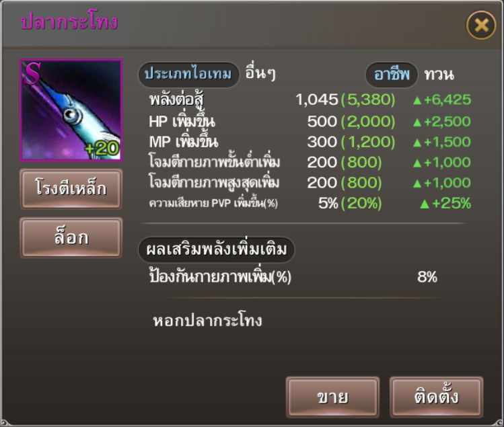Select the ประเภทไอเทม item type label
This screenshot has height=427, width=504.
pos(188,75)
